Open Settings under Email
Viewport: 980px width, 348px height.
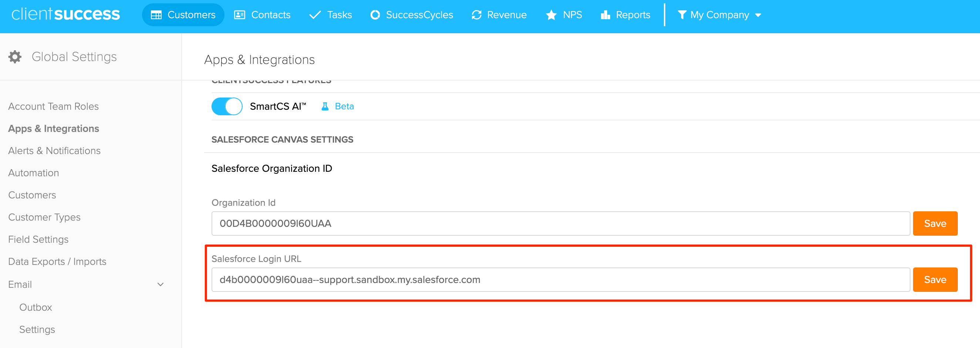[x=37, y=330]
